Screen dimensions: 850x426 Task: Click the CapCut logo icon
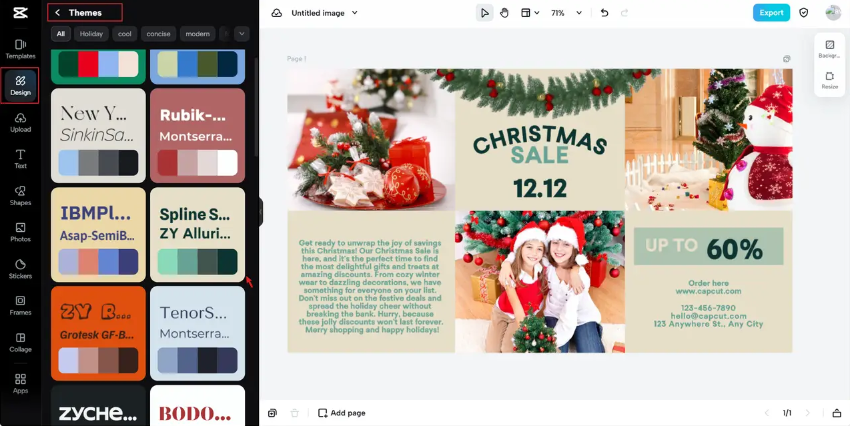click(x=21, y=12)
